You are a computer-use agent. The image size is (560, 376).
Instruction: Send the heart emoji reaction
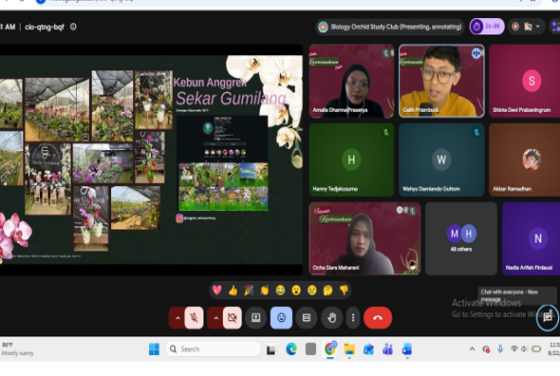pyautogui.click(x=217, y=290)
